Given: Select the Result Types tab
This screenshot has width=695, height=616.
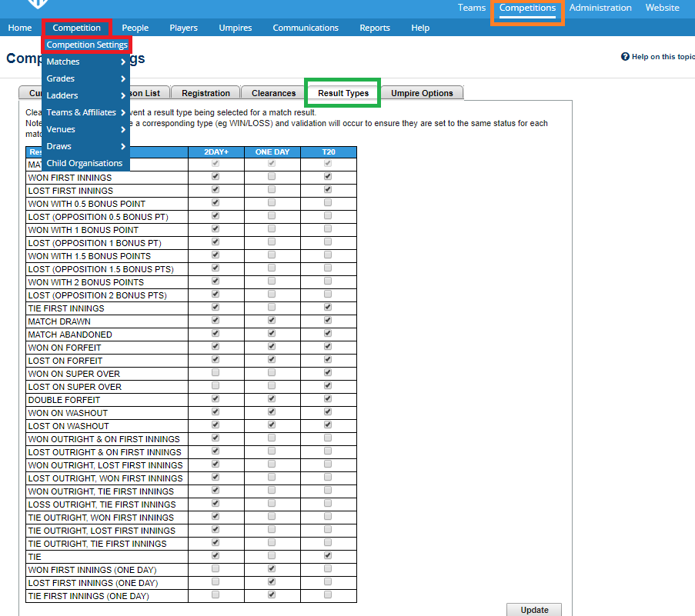Looking at the screenshot, I should pos(343,93).
